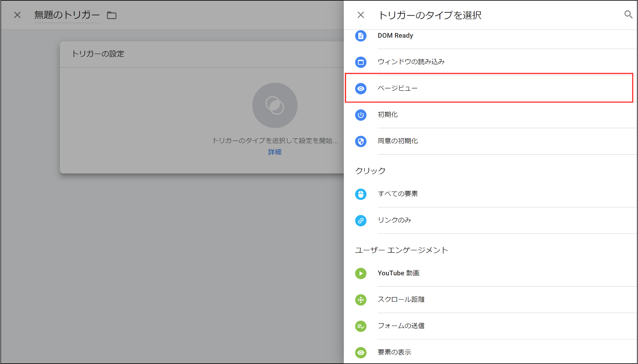The image size is (638, 364).
Task: Choose the スクロール距離 trigger
Action: pyautogui.click(x=490, y=300)
